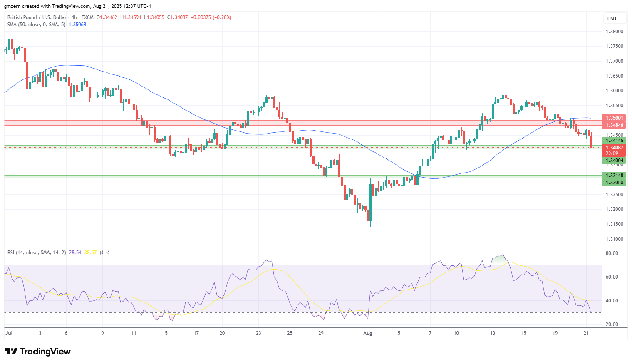Click the RSI moving average value 38.57
The height and width of the screenshot is (364, 632).
[x=90, y=253]
